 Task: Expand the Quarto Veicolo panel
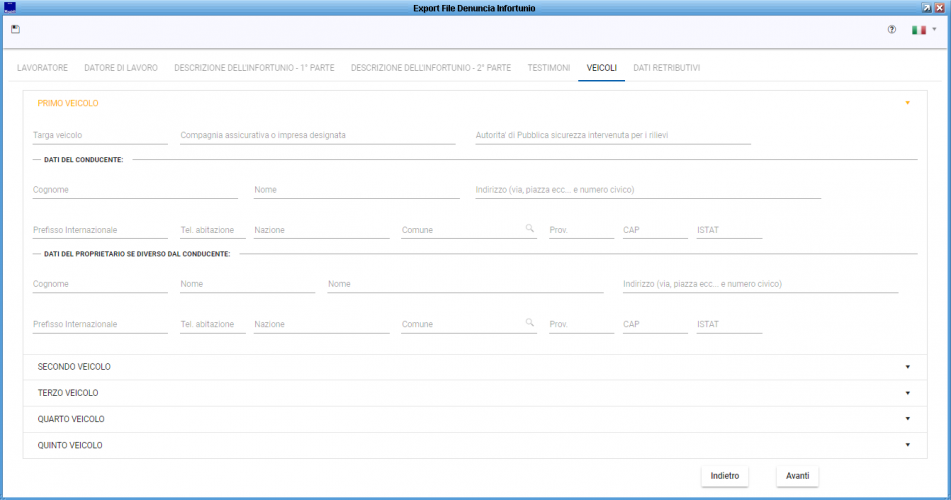[907, 419]
